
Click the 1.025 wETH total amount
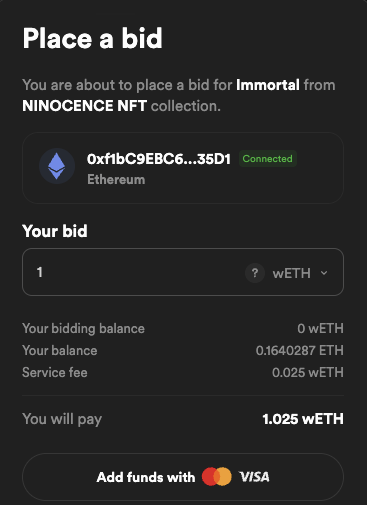(303, 419)
